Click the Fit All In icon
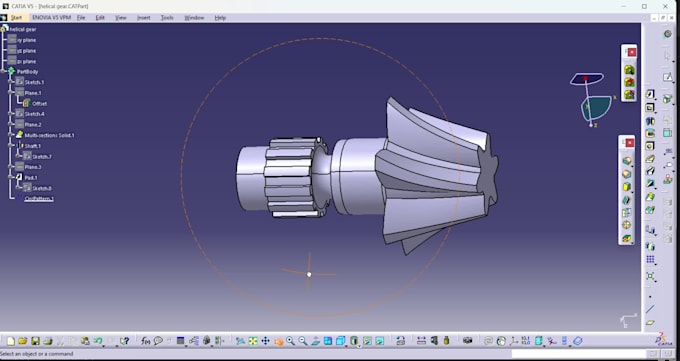This screenshot has width=680, height=361. coord(253,341)
